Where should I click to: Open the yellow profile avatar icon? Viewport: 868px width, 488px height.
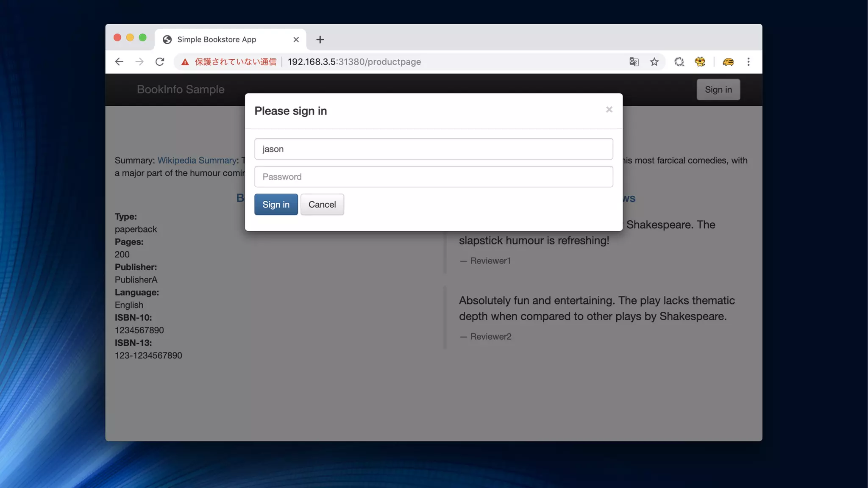(728, 62)
